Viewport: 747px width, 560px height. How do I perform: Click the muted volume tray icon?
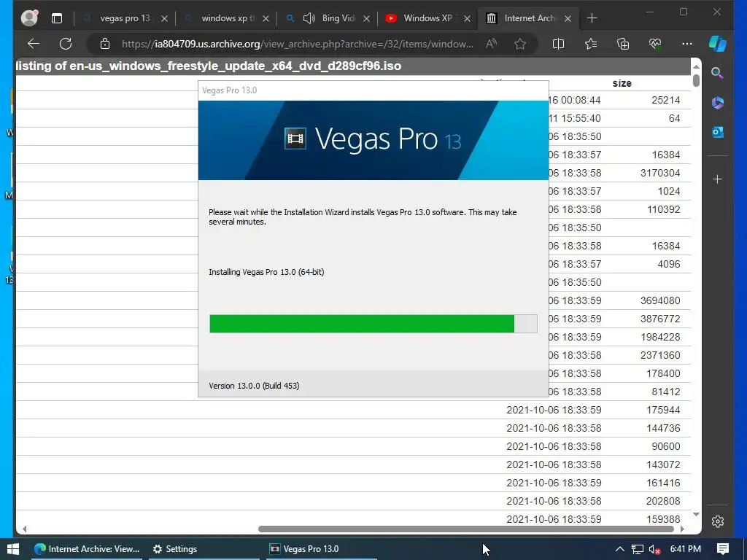coord(654,550)
